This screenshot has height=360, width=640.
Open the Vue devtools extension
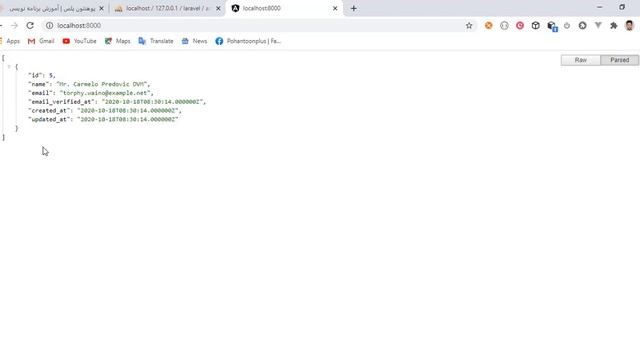pos(598,25)
